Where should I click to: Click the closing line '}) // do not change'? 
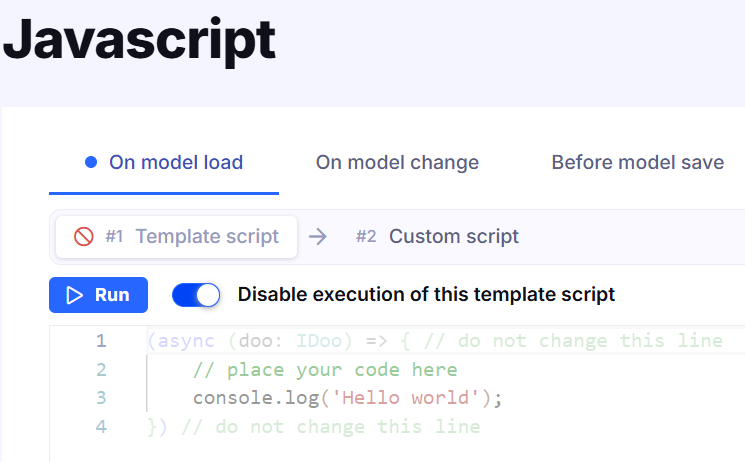coord(314,427)
